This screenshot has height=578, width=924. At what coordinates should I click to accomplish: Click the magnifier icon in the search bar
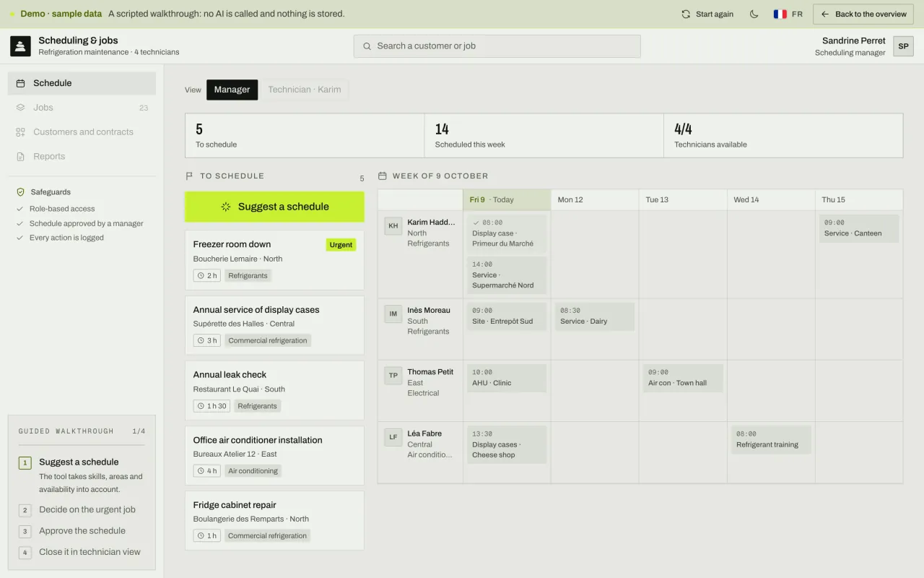(367, 46)
